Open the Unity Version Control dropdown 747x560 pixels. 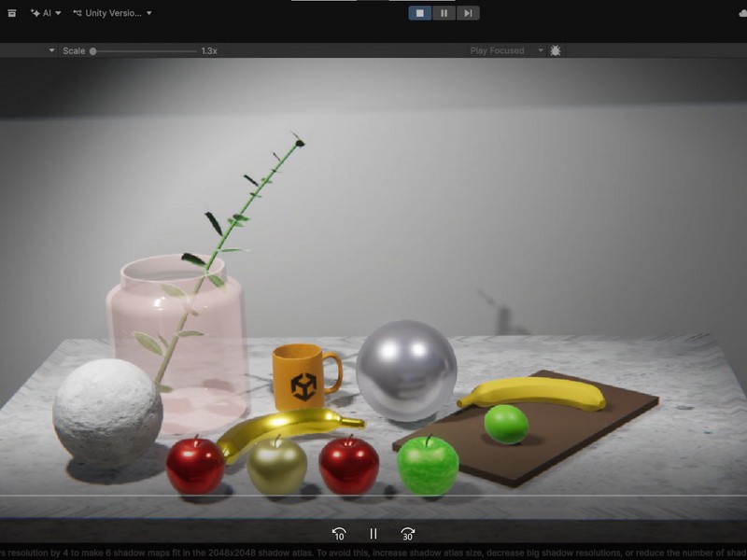click(x=112, y=13)
